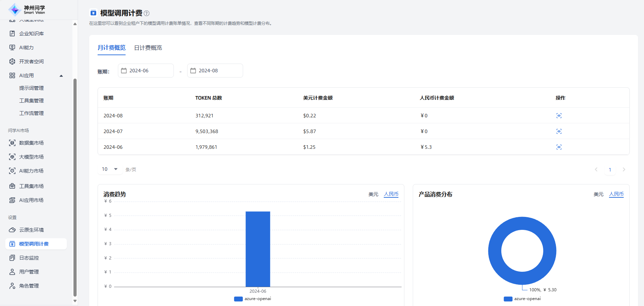Click the AI能力市场 icon

pyautogui.click(x=12, y=171)
